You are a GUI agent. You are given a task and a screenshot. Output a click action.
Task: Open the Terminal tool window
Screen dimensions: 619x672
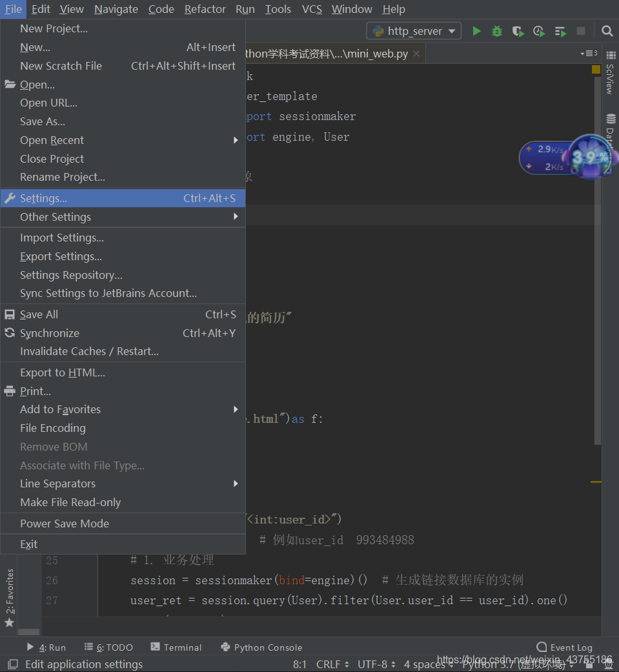point(176,647)
